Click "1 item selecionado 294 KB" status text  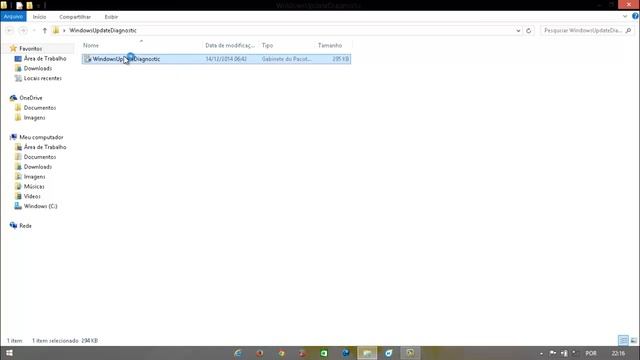[65, 341]
